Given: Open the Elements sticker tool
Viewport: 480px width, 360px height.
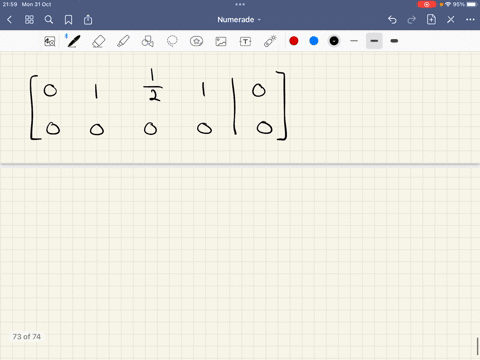Looking at the screenshot, I should (196, 41).
